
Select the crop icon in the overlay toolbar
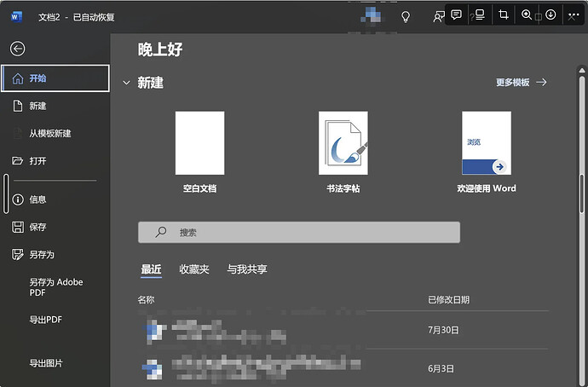[504, 15]
